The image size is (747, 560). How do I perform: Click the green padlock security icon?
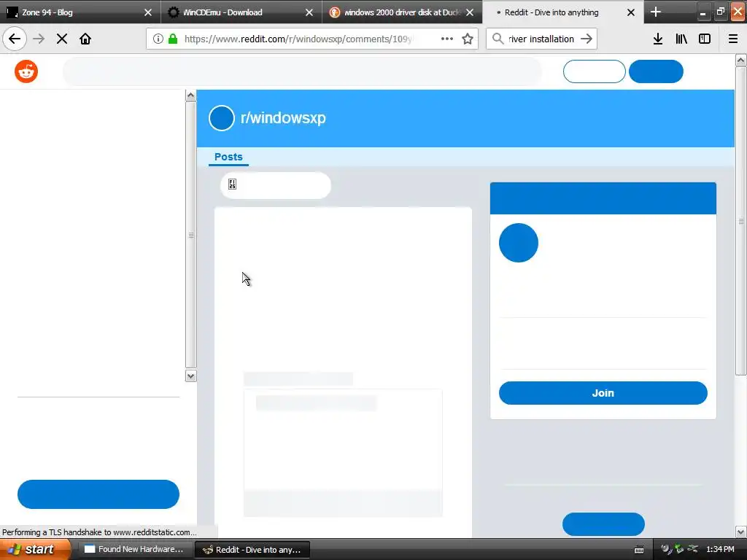(x=173, y=39)
